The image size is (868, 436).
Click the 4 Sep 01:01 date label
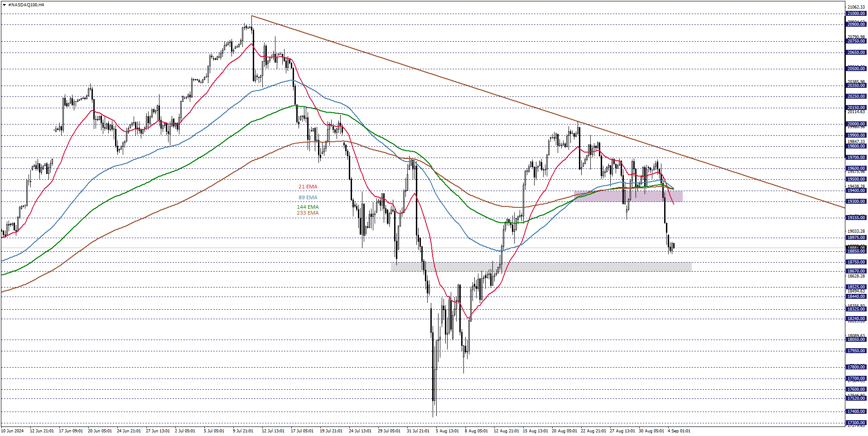[679, 431]
